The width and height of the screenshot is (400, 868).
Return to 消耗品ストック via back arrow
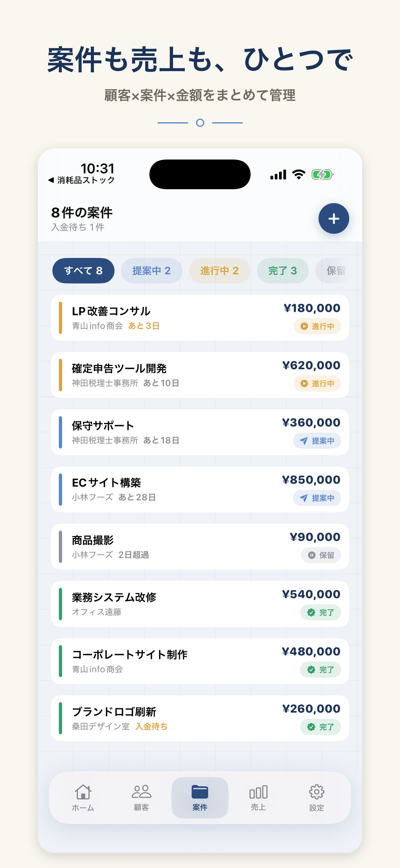click(81, 180)
